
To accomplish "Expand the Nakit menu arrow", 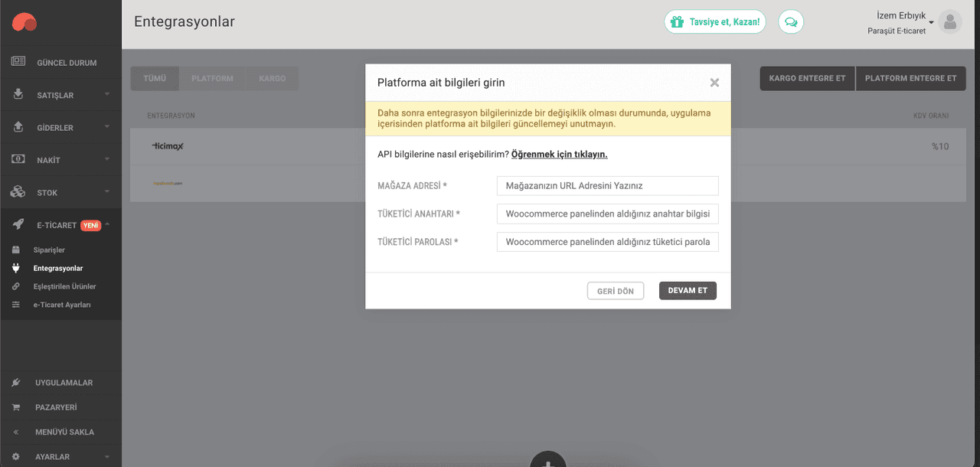I will tap(107, 159).
